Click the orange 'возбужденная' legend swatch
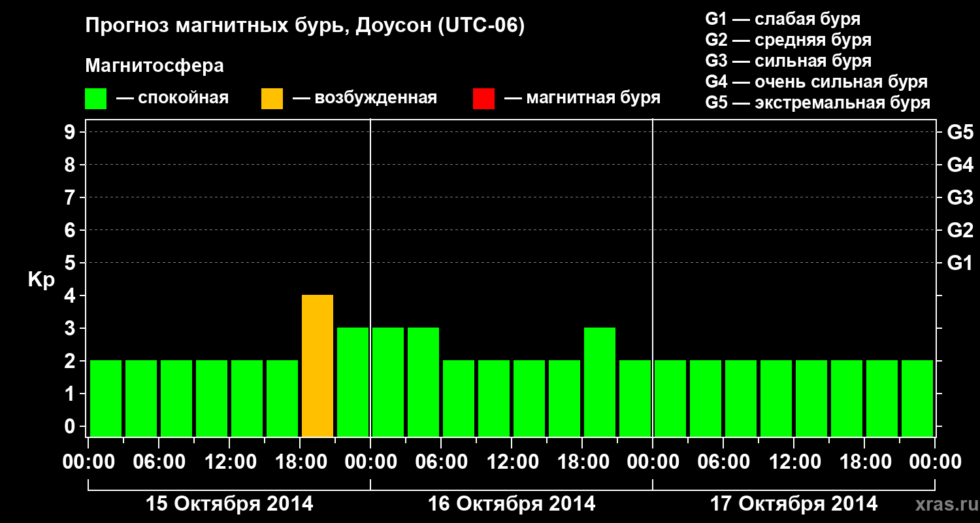Image resolution: width=980 pixels, height=523 pixels. pos(272,99)
